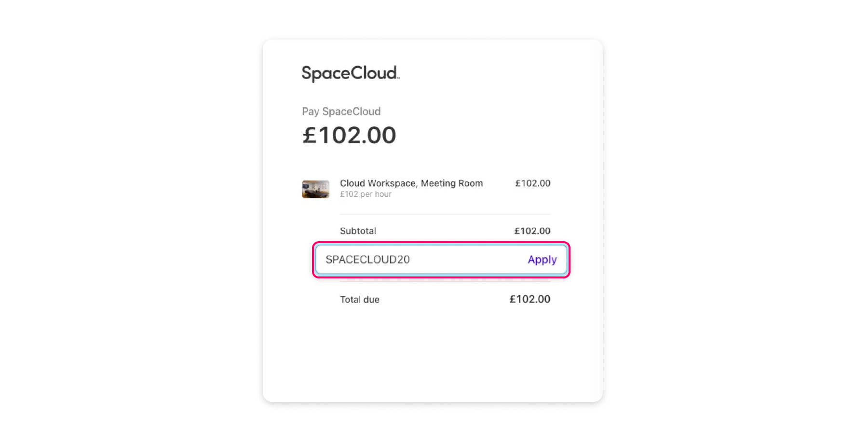Click the divider line above Total due
Viewport: 868px width, 441px height.
pos(445,282)
